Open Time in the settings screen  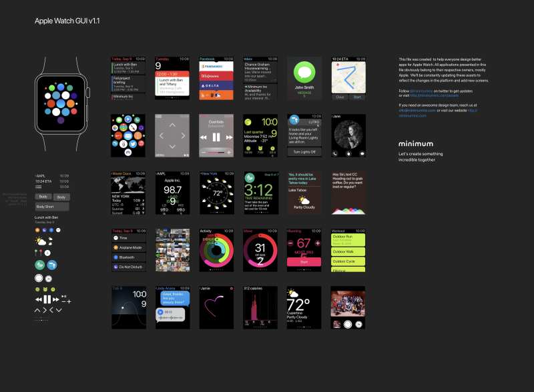coord(128,238)
